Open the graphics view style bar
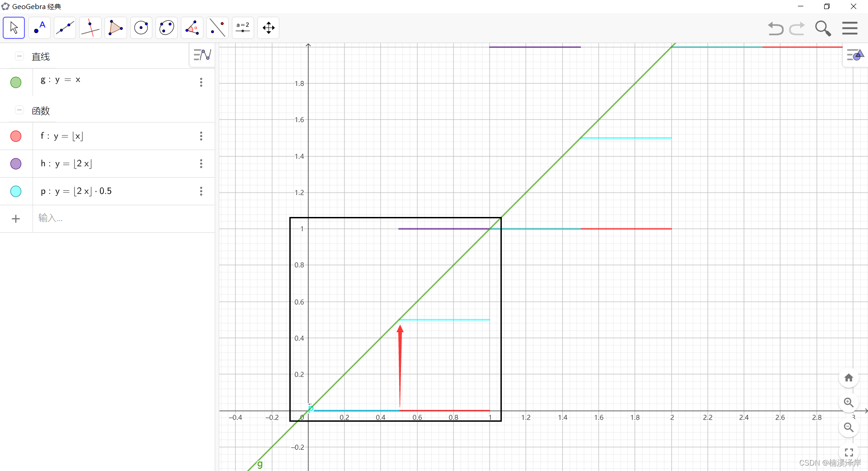The image size is (868, 471). (855, 56)
